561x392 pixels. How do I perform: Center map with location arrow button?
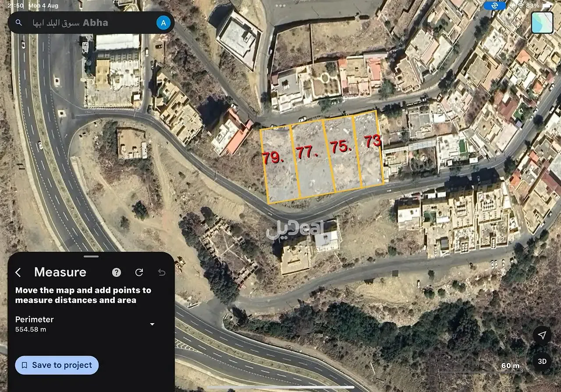542,335
